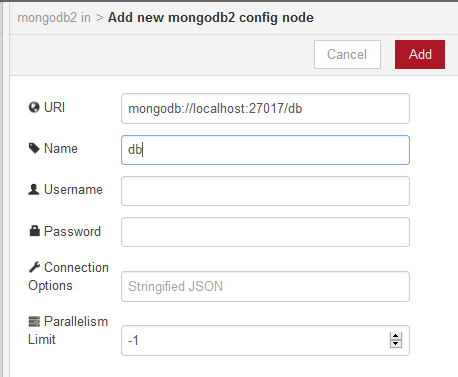Click the globe icon beside URI
The height and width of the screenshot is (377, 458).
point(34,107)
